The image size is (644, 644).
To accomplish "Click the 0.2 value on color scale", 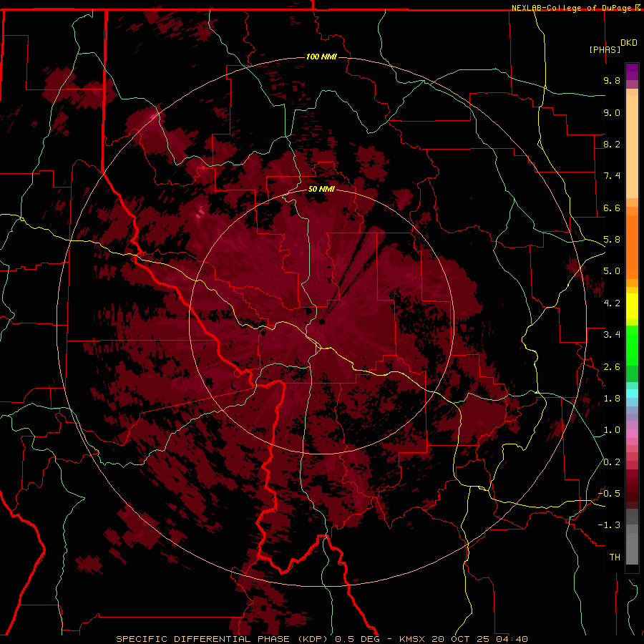I will click(x=612, y=462).
